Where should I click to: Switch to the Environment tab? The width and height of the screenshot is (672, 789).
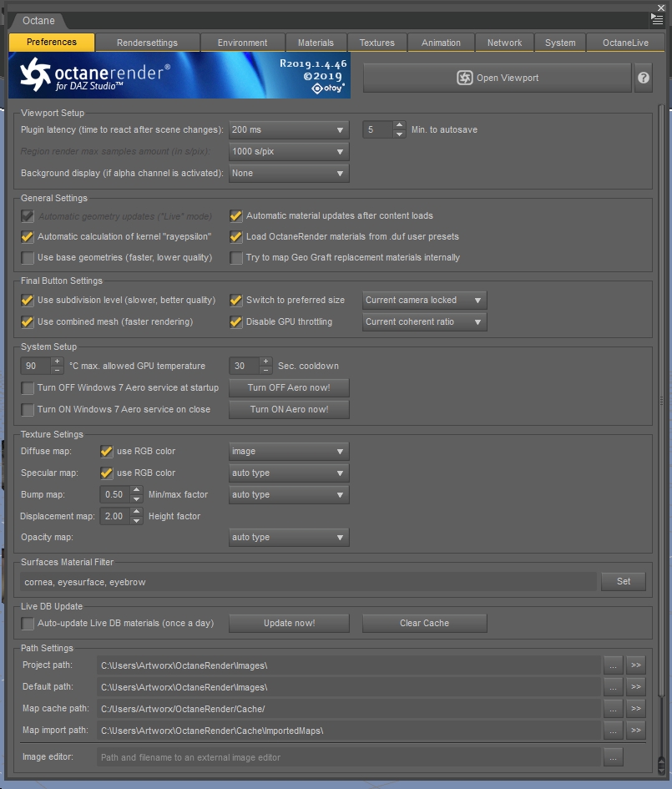click(x=242, y=43)
